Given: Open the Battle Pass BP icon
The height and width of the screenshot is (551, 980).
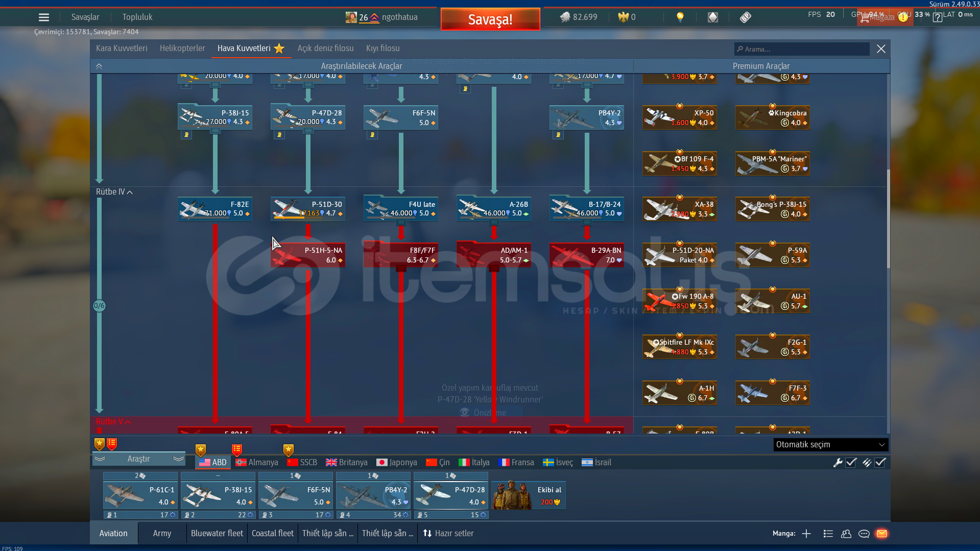Looking at the screenshot, I should click(x=746, y=17).
